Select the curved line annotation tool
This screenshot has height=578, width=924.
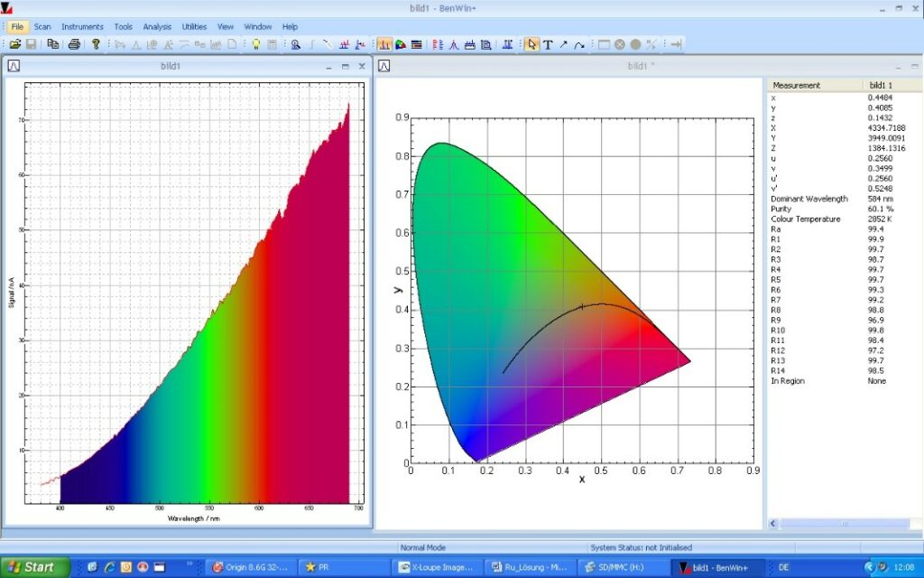tap(579, 44)
